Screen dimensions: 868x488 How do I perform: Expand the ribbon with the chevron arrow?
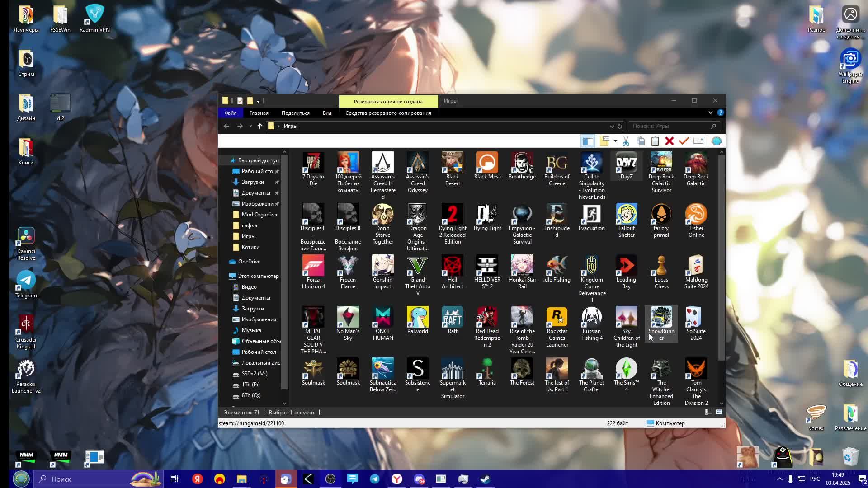pyautogui.click(x=710, y=113)
